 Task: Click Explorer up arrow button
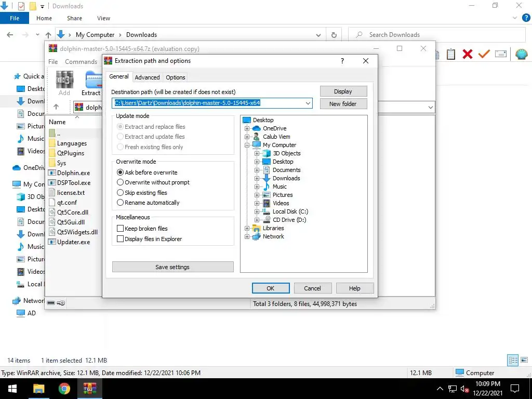tap(48, 35)
